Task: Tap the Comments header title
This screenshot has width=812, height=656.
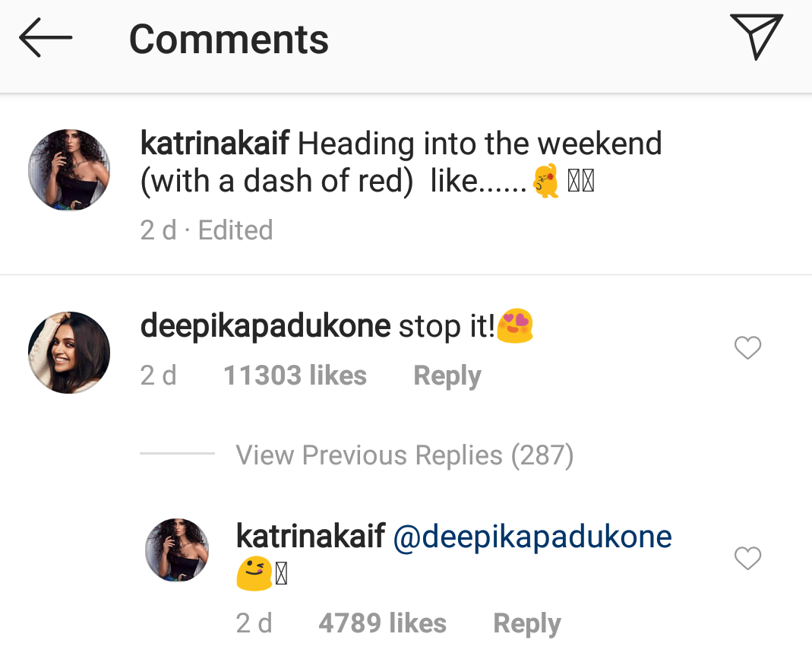Action: (229, 38)
